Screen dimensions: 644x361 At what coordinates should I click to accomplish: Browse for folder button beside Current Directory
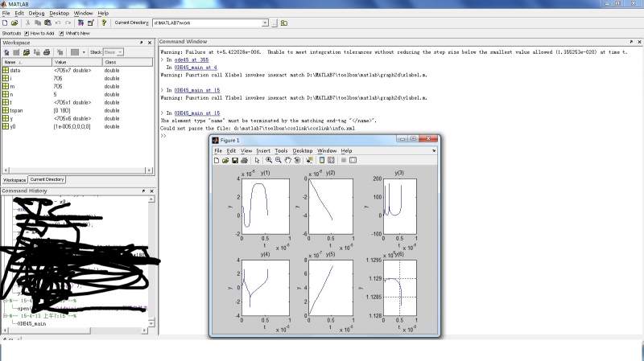[275, 23]
